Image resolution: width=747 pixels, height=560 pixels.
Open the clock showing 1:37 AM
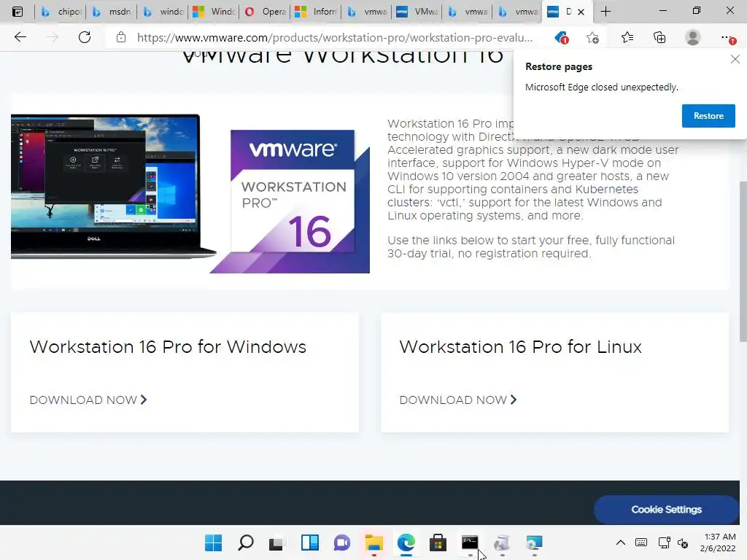(x=718, y=542)
